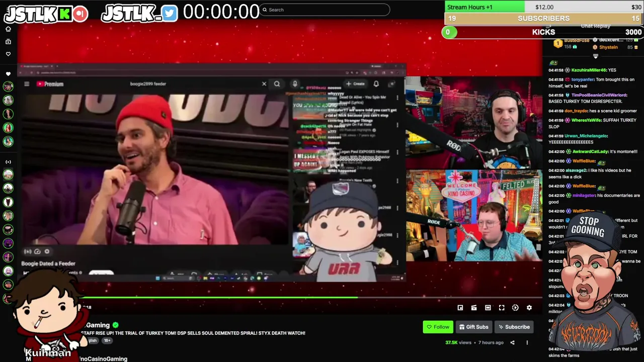Open the first recommended channel avatar under live icon

tap(8, 174)
